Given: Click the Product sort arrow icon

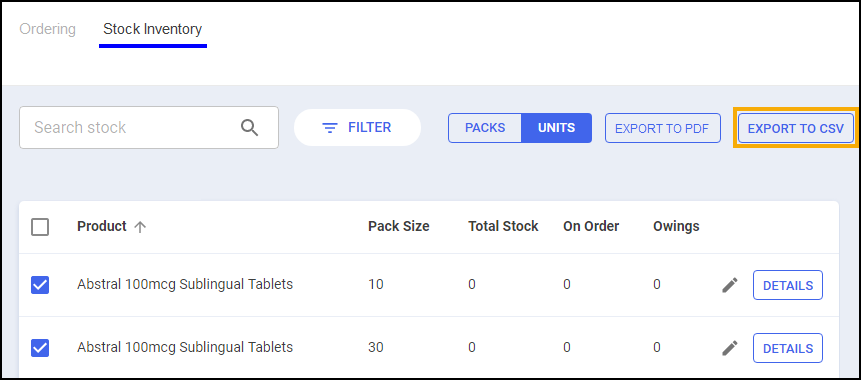Looking at the screenshot, I should click(x=140, y=227).
